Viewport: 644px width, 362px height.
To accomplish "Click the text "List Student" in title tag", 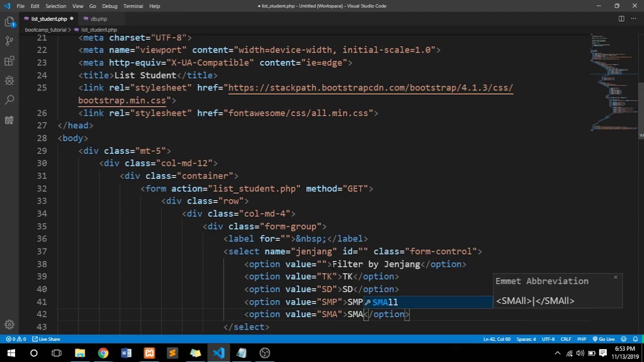I will pyautogui.click(x=145, y=75).
